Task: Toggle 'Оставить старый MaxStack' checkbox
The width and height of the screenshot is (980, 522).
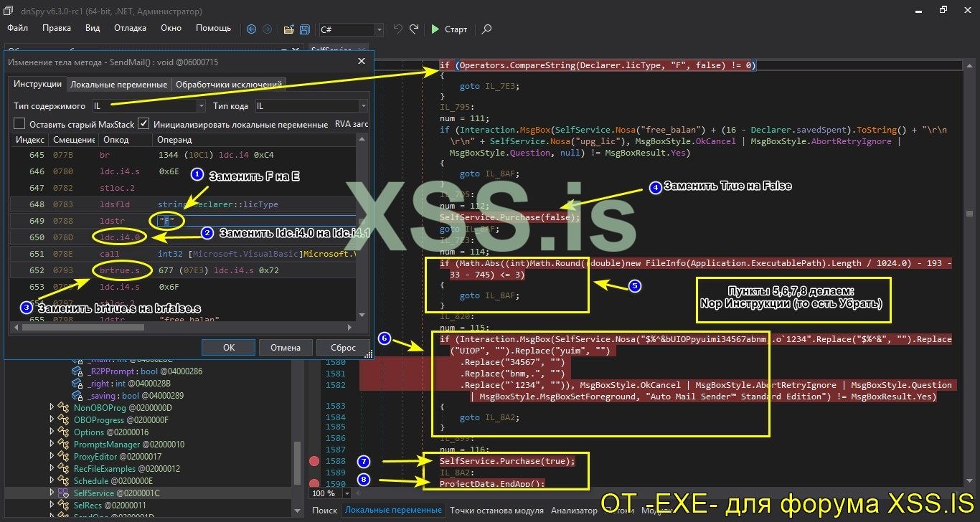Action: [x=19, y=124]
